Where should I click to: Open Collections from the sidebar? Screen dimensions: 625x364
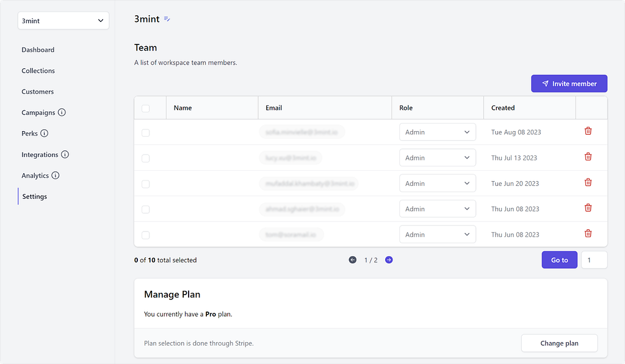pyautogui.click(x=38, y=71)
